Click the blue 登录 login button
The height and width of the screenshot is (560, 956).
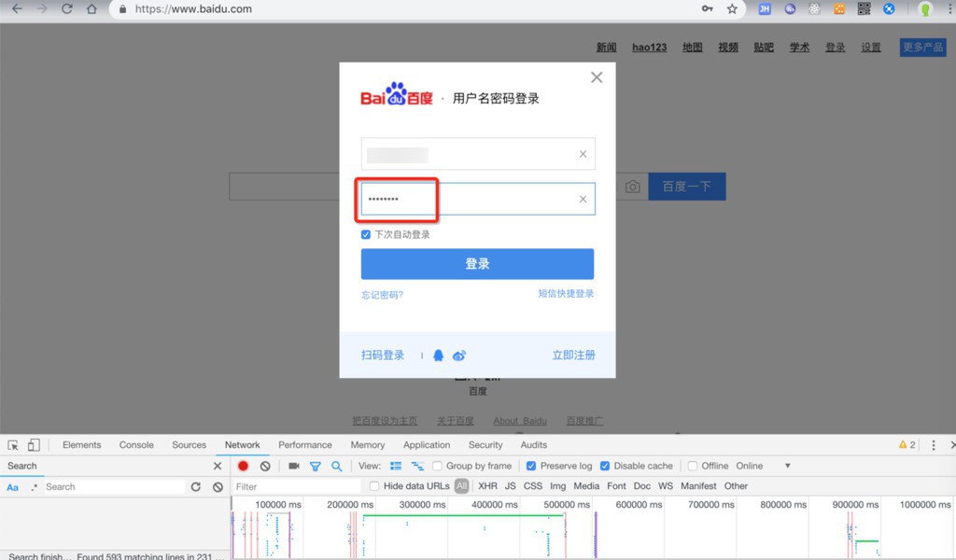[477, 264]
